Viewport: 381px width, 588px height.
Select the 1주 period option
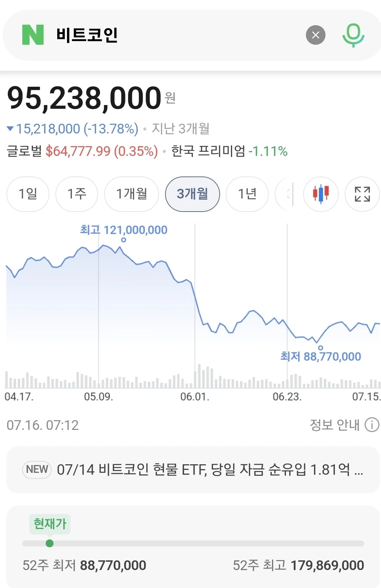coord(77,194)
